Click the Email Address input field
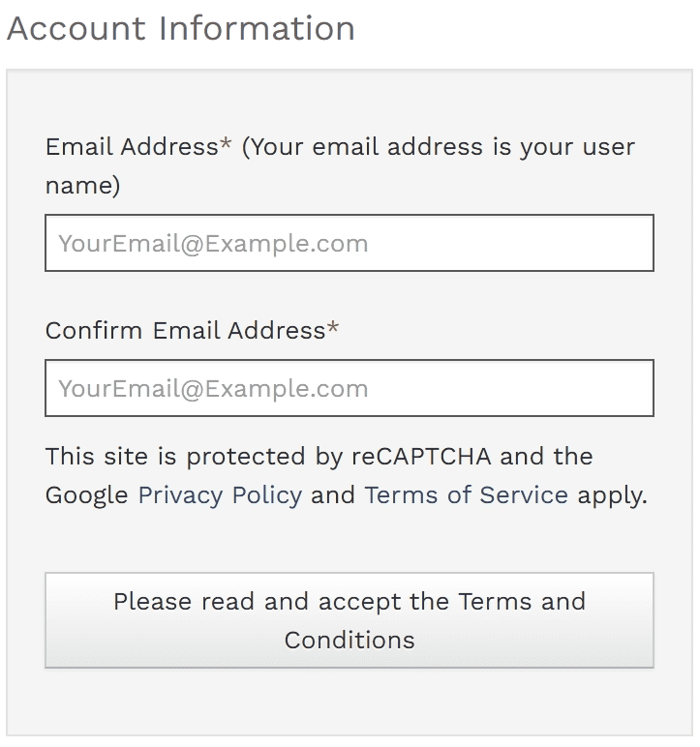The width and height of the screenshot is (700, 747). [349, 243]
